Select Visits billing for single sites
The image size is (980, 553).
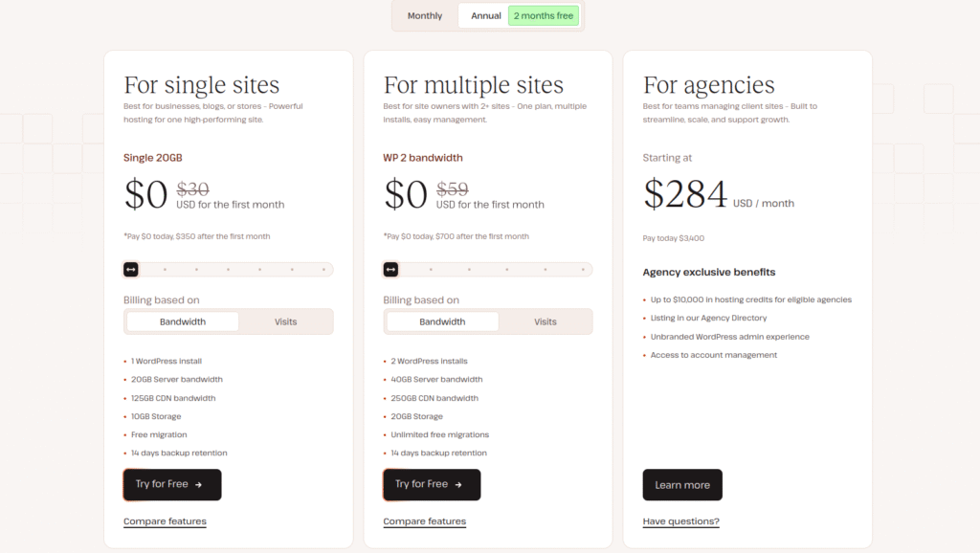click(285, 321)
